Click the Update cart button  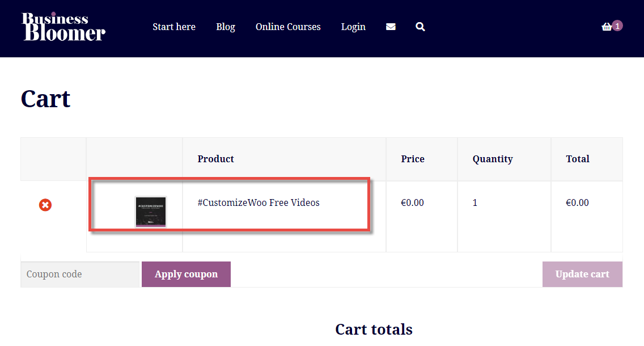(x=582, y=274)
